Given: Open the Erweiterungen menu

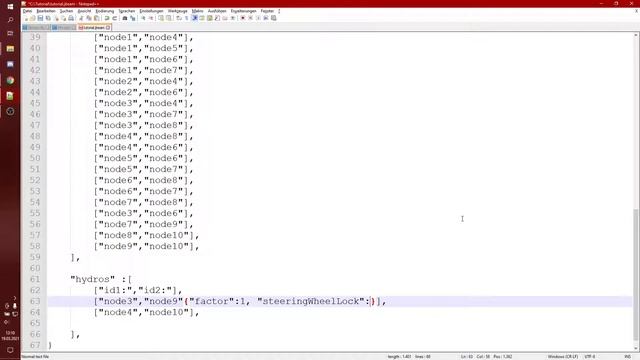Looking at the screenshot, I should [244, 11].
